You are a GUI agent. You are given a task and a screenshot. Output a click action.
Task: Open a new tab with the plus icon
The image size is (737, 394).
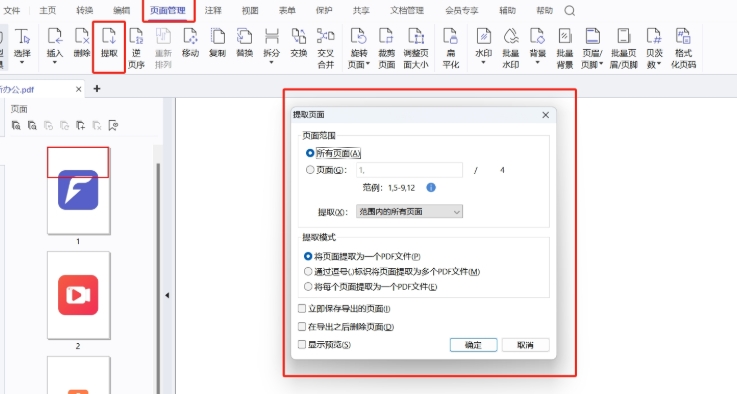[x=97, y=88]
